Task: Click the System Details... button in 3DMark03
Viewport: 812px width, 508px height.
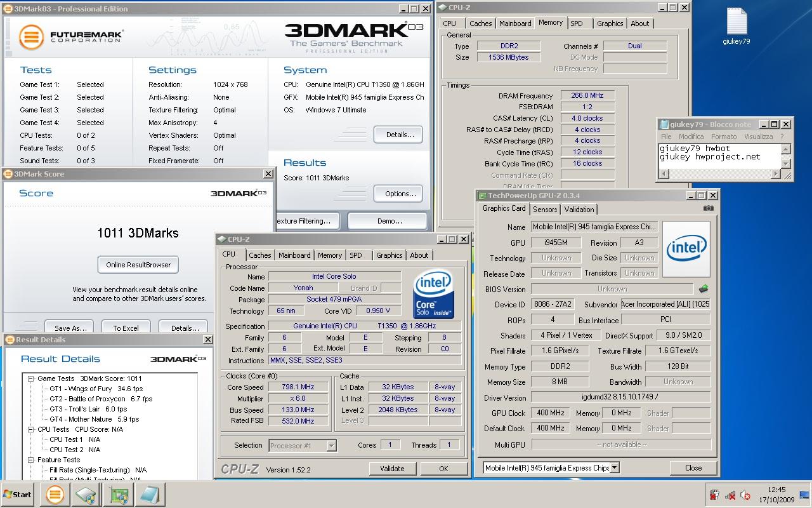Action: (x=400, y=135)
